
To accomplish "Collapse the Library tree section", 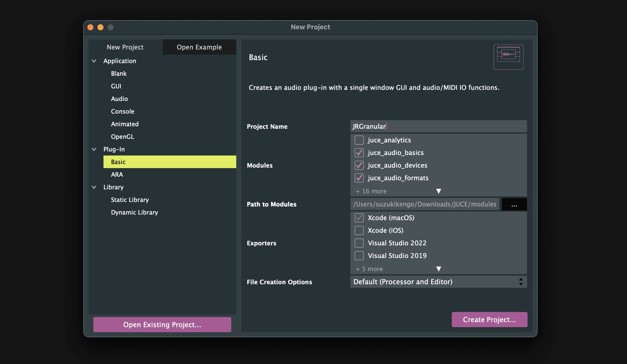I will click(x=94, y=187).
